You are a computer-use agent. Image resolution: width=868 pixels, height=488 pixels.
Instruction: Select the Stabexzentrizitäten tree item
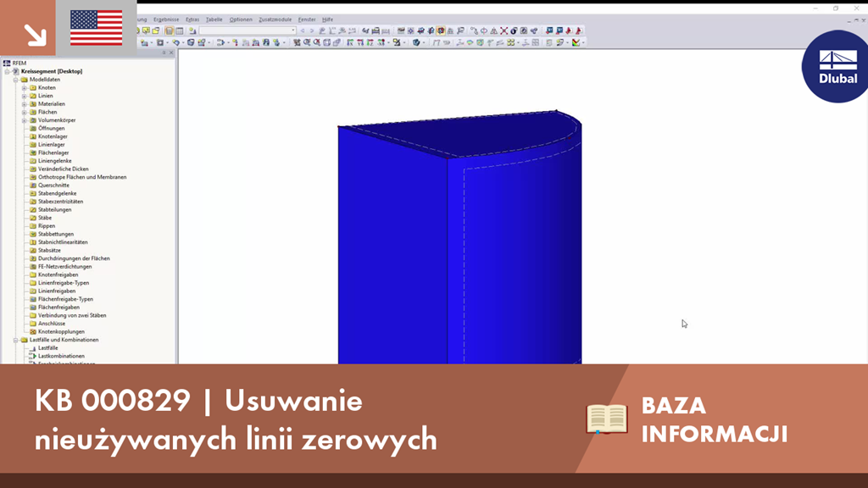point(60,202)
